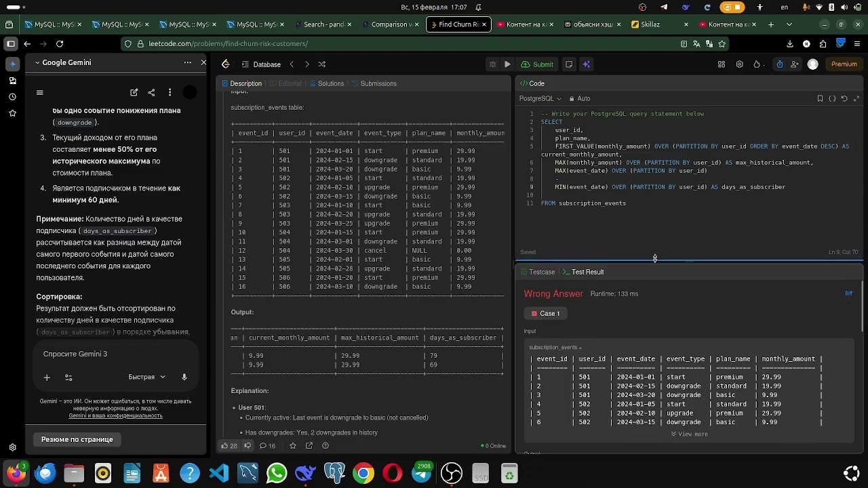Submit the solution
Screen dimensions: 868x488
pos(537,64)
